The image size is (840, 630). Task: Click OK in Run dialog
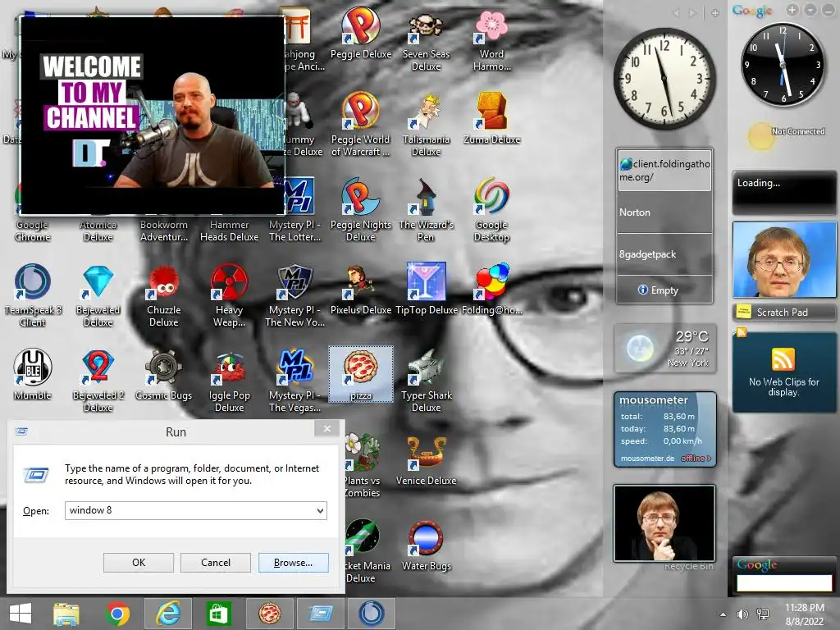[x=138, y=563]
